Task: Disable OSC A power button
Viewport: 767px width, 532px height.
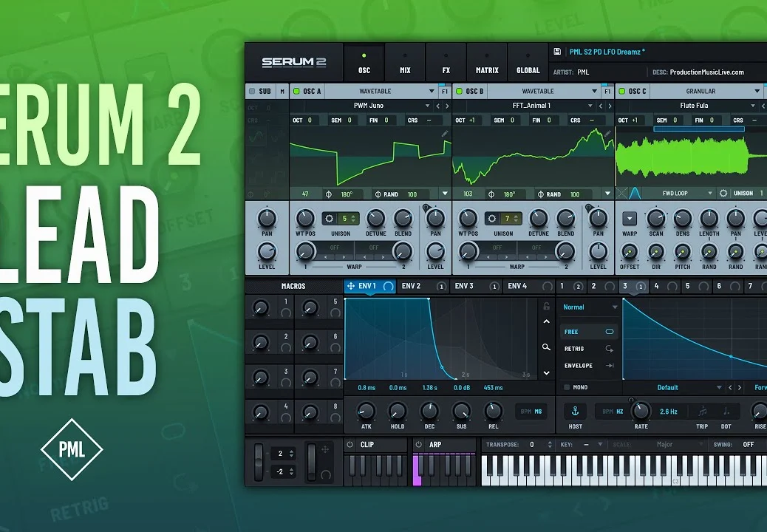Action: point(296,91)
